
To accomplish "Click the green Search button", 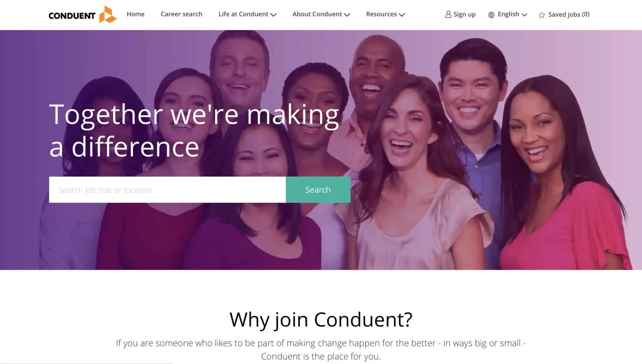I will point(318,190).
